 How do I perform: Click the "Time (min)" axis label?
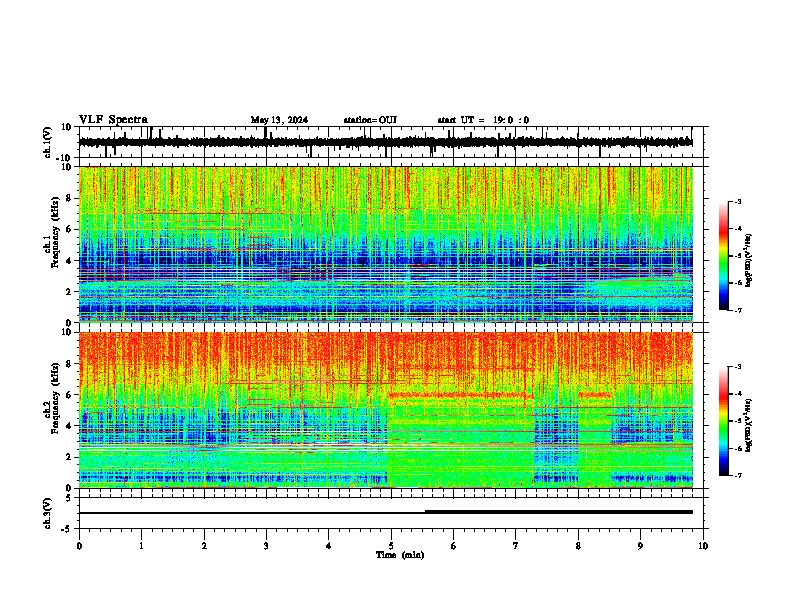point(400,555)
